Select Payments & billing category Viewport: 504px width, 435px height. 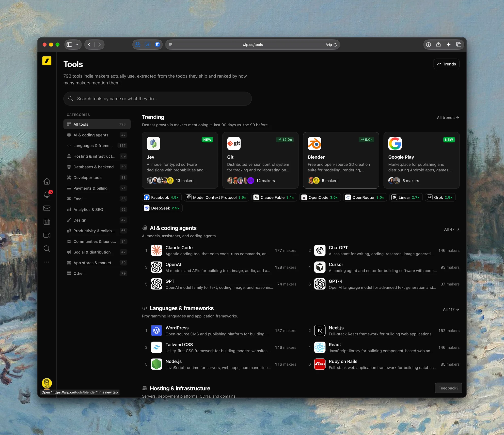click(97, 188)
